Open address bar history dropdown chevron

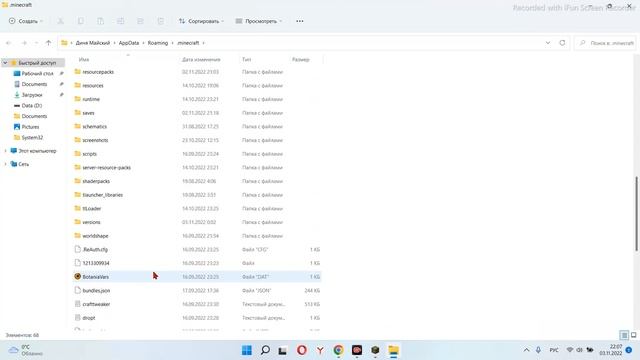coord(548,43)
